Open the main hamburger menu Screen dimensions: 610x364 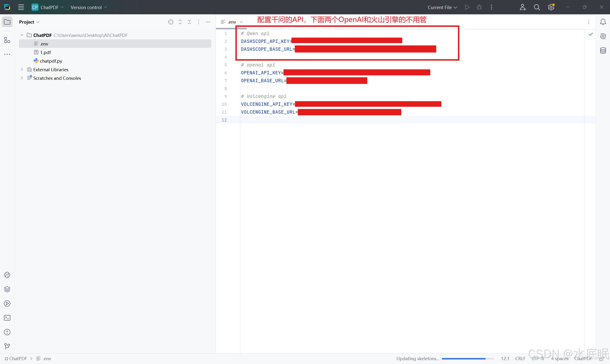[21, 7]
